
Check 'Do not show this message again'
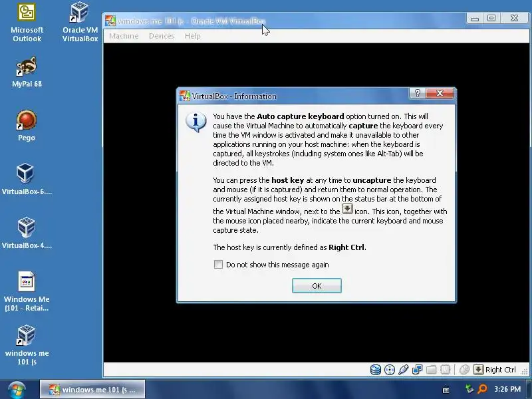218,264
